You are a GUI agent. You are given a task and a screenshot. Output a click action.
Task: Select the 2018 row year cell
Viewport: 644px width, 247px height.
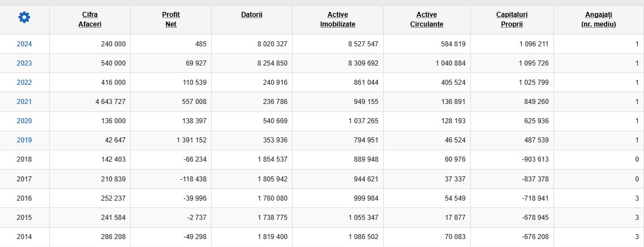[24, 159]
